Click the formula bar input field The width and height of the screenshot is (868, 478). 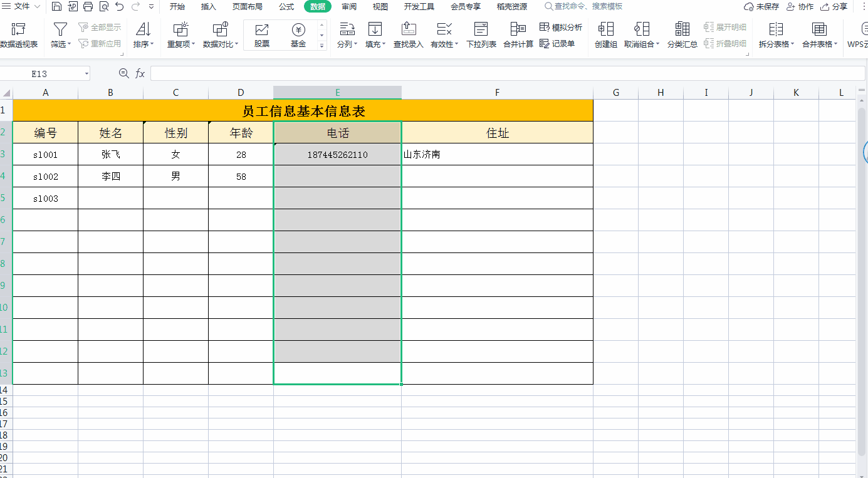(x=508, y=74)
